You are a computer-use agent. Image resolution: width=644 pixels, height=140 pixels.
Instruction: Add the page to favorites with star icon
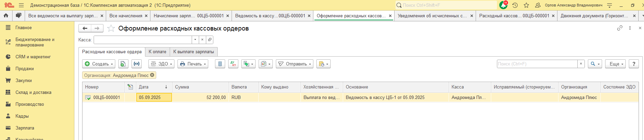point(111,28)
